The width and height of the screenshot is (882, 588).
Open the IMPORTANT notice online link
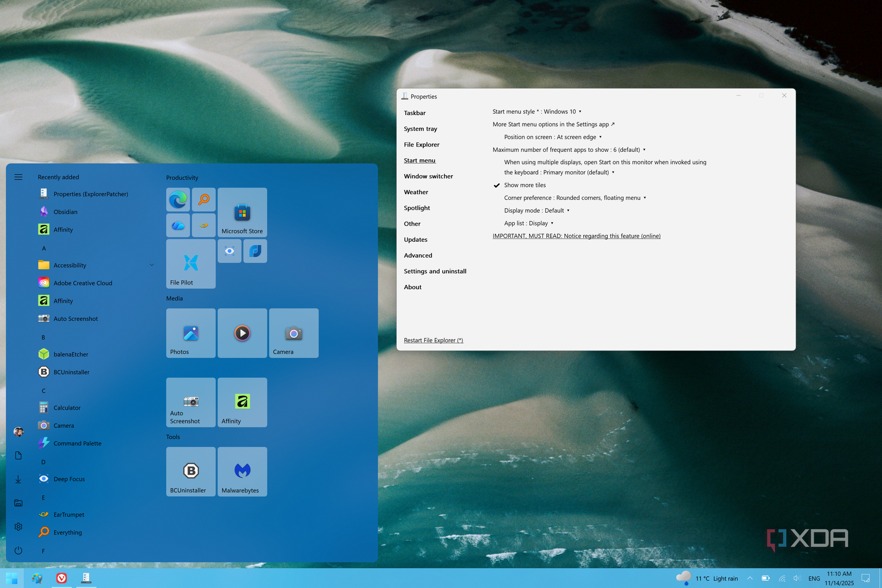tap(576, 236)
